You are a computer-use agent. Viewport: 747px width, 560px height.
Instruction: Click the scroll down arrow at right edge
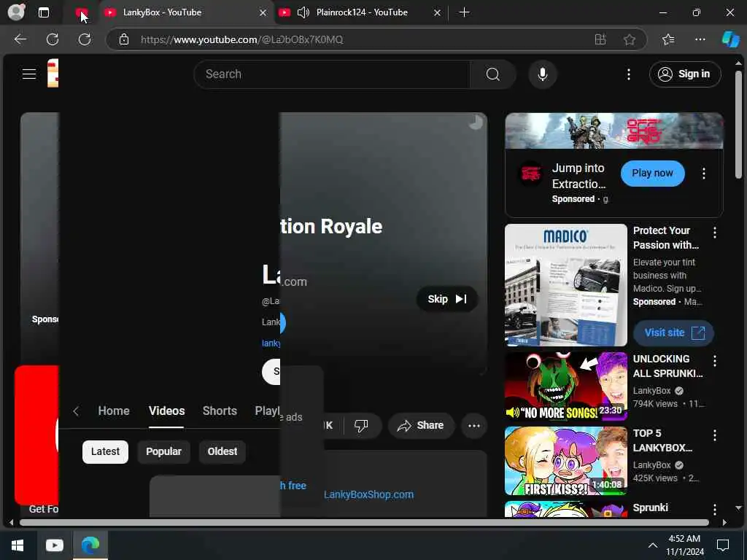pos(738,508)
